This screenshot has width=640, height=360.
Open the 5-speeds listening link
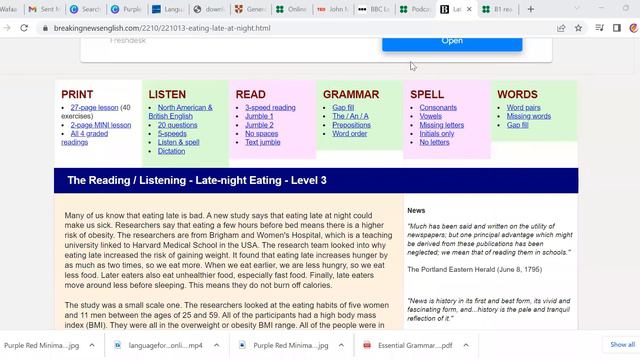pos(172,134)
